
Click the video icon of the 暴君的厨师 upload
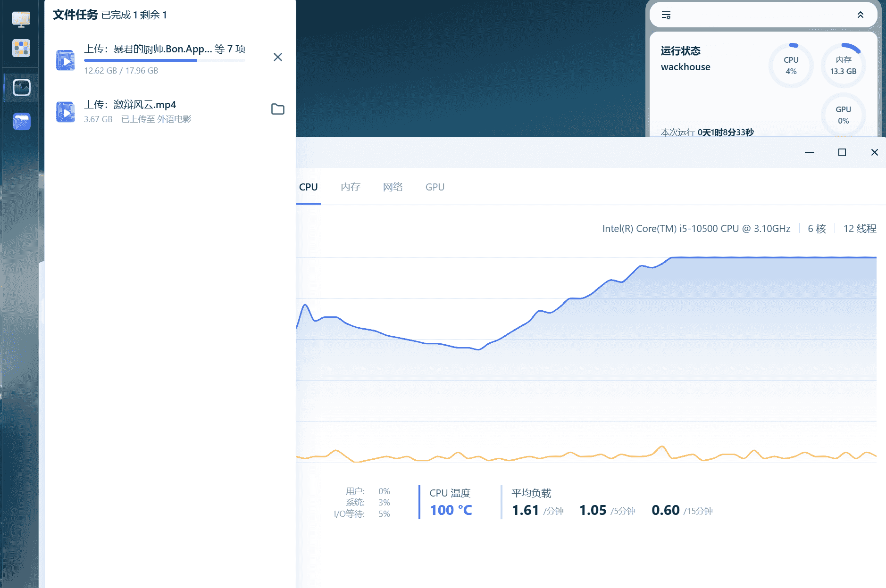(x=66, y=60)
